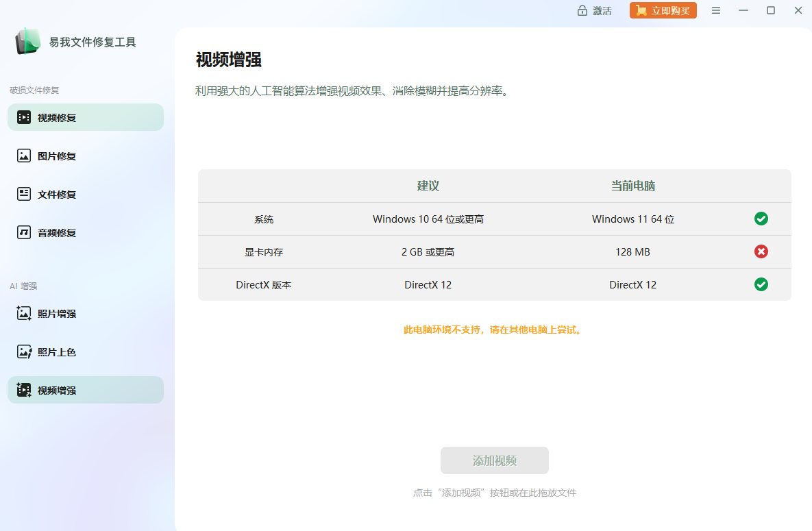Image resolution: width=812 pixels, height=531 pixels.
Task: Minimize the application window
Action: (x=743, y=10)
